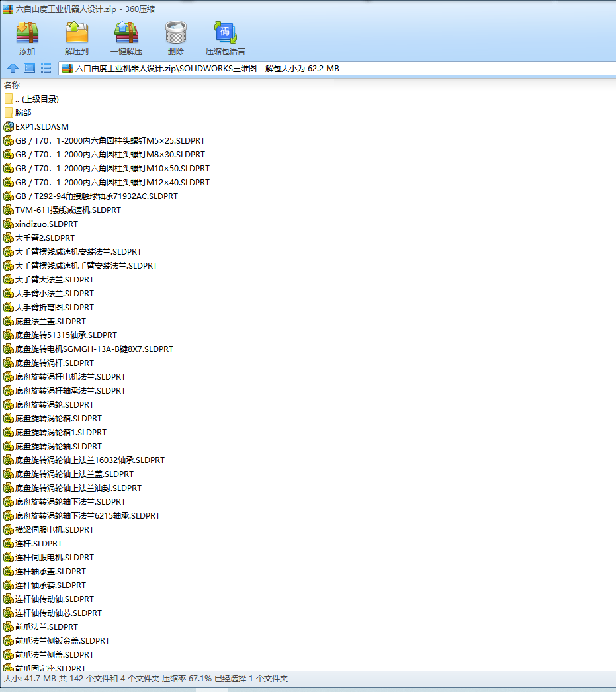Switch to the large icon view button
The width and height of the screenshot is (616, 692).
click(x=29, y=68)
